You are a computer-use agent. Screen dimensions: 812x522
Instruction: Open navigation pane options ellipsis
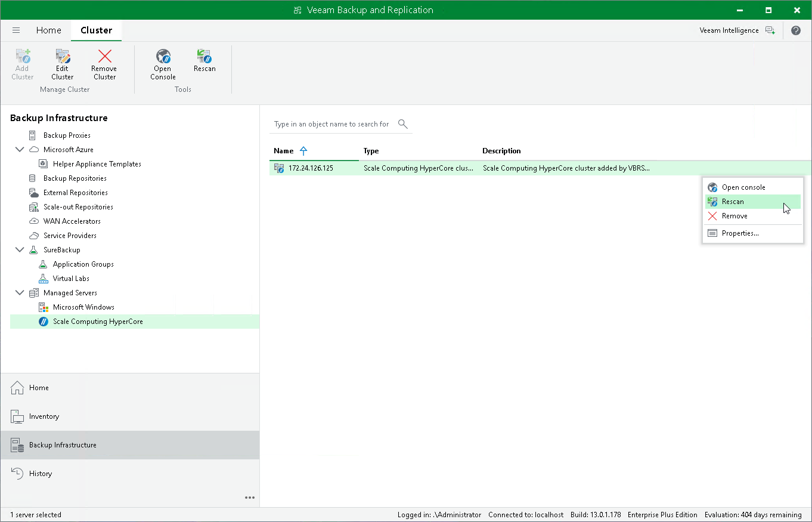[250, 498]
